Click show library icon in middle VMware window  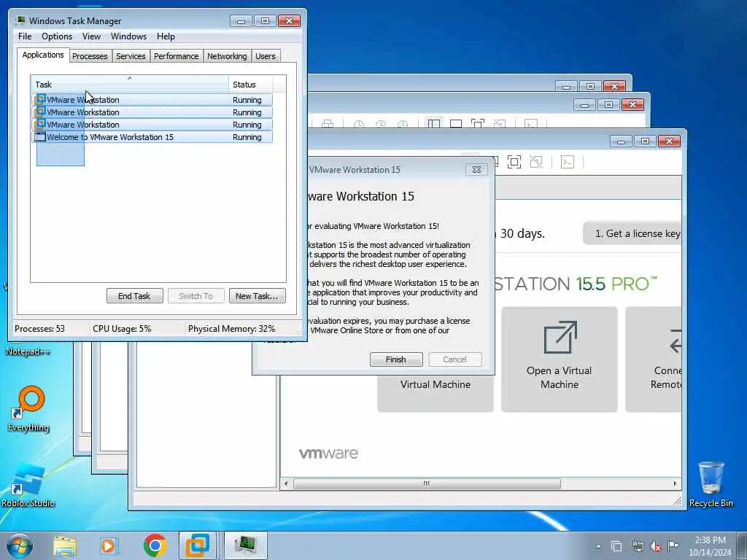click(433, 123)
